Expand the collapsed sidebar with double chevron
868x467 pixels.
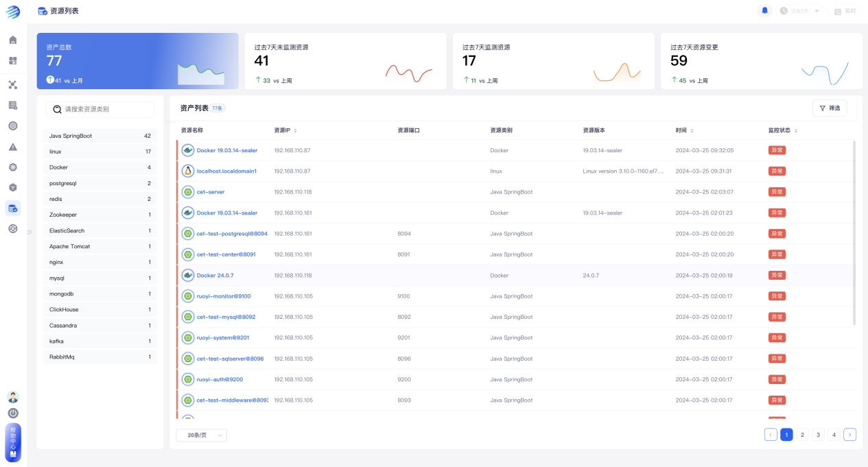[x=30, y=232]
